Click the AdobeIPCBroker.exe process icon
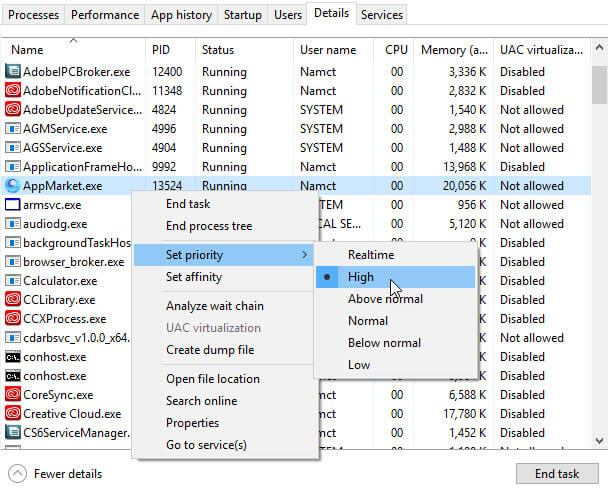 click(13, 71)
